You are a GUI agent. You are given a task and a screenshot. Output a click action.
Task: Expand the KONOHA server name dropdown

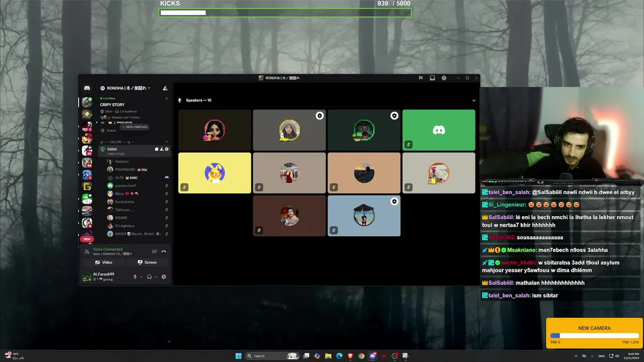pos(126,88)
